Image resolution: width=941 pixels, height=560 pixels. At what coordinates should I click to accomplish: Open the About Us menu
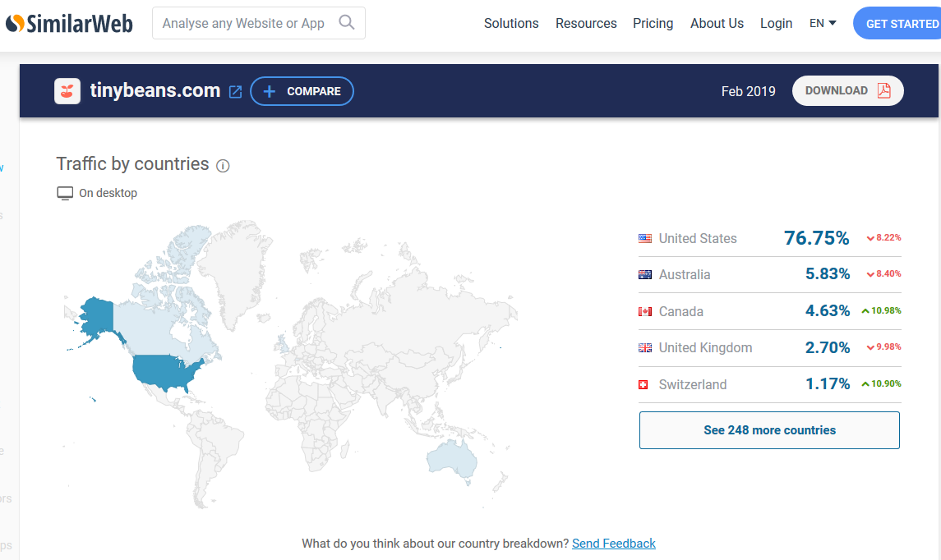coord(717,23)
